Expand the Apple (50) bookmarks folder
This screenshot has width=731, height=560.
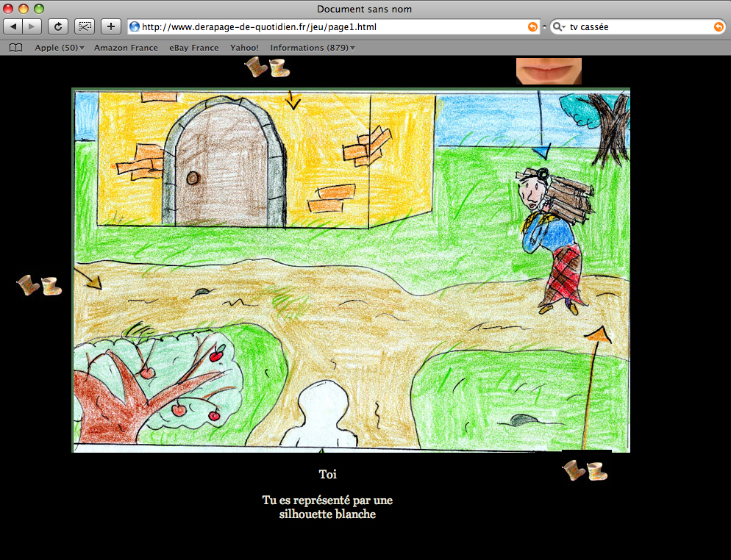[x=60, y=48]
